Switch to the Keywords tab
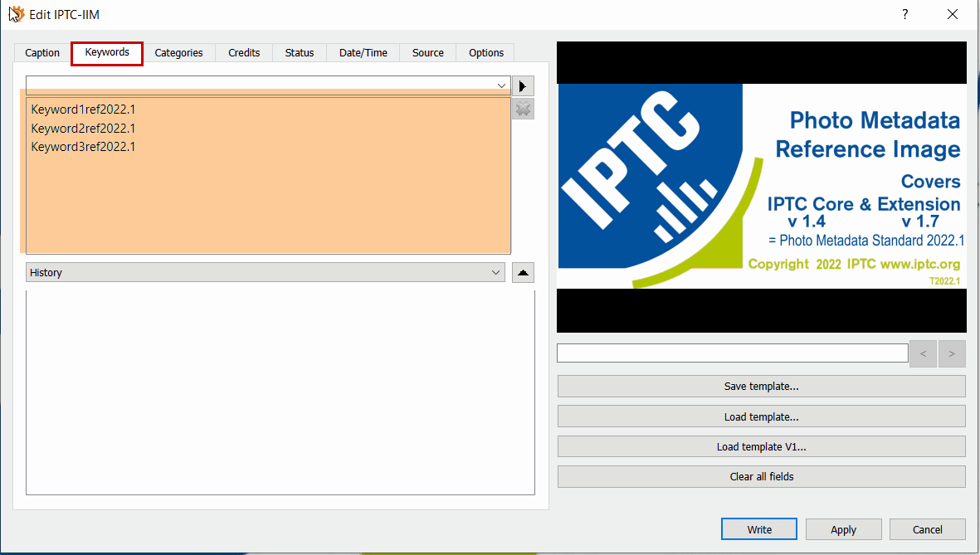Image resolution: width=980 pixels, height=555 pixels. (107, 52)
